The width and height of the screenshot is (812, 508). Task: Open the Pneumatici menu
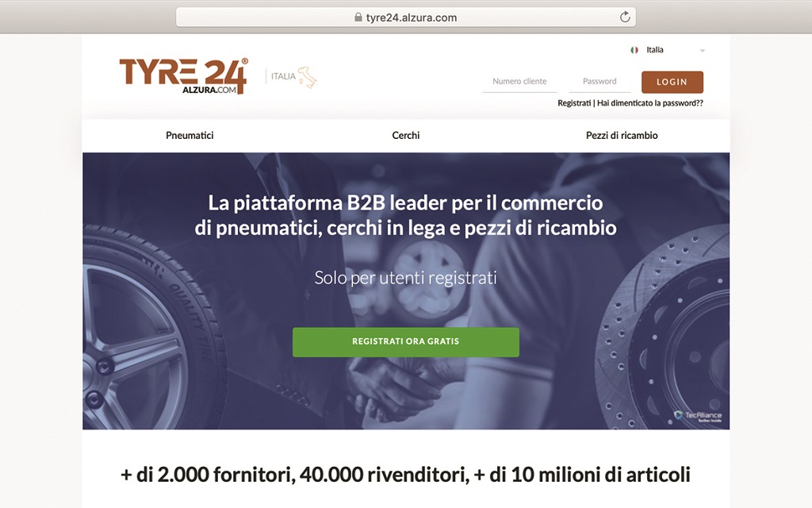[190, 135]
